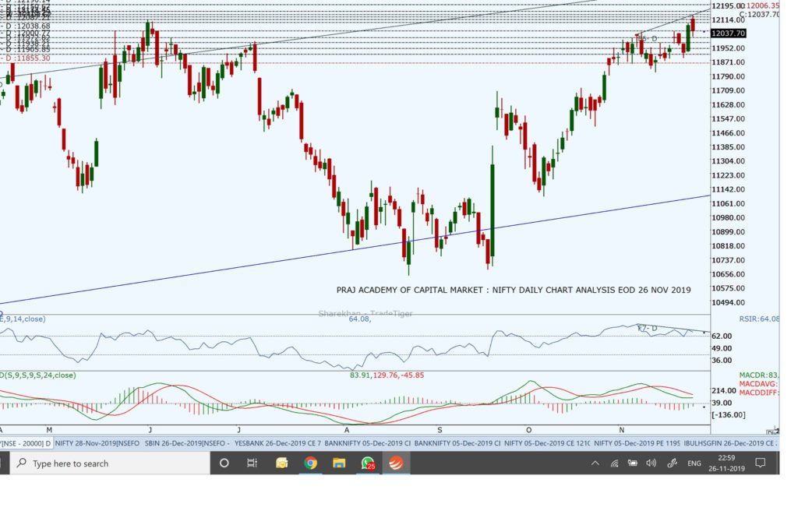Click the RSI value 64.08 readout
798x532 pixels.
[x=359, y=319]
